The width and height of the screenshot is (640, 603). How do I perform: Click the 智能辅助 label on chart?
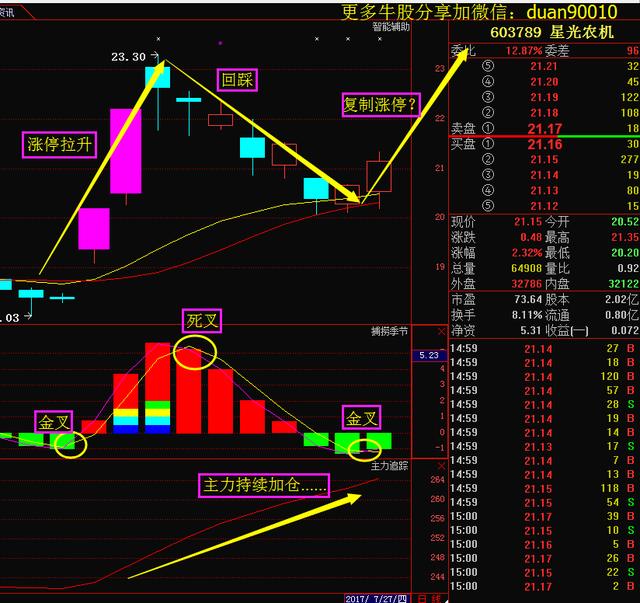390,28
